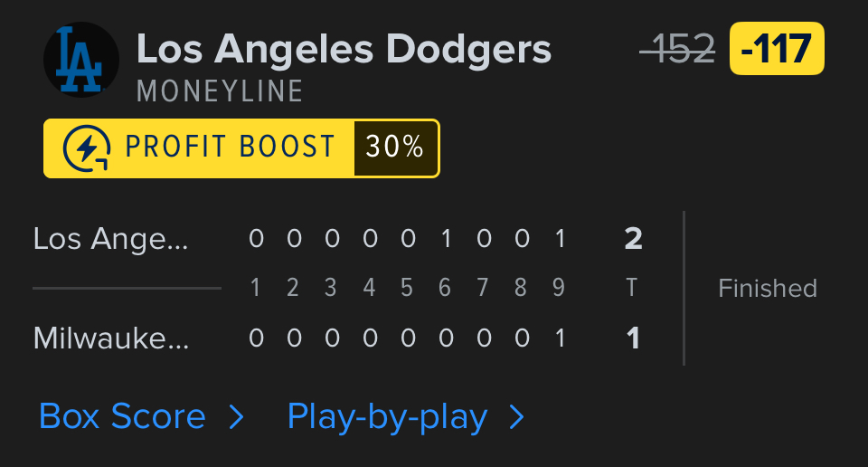The height and width of the screenshot is (467, 868).
Task: Click the Los Angeles total score of 2
Action: (633, 239)
